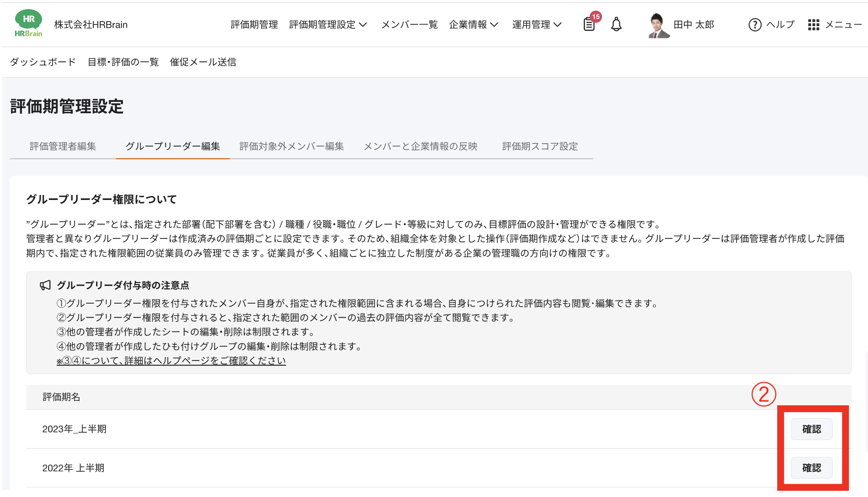Click 確認 for 2023年_上半期
The height and width of the screenshot is (497, 868).
coord(811,429)
